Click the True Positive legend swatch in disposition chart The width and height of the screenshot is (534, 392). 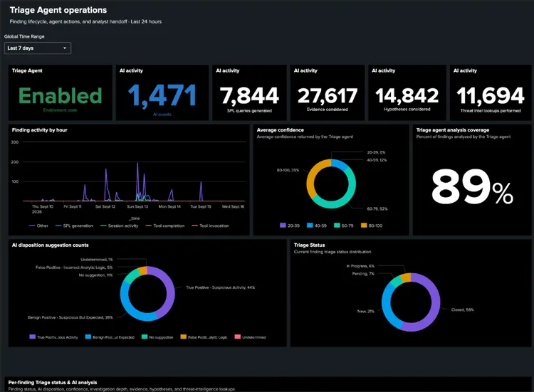[x=32, y=337]
